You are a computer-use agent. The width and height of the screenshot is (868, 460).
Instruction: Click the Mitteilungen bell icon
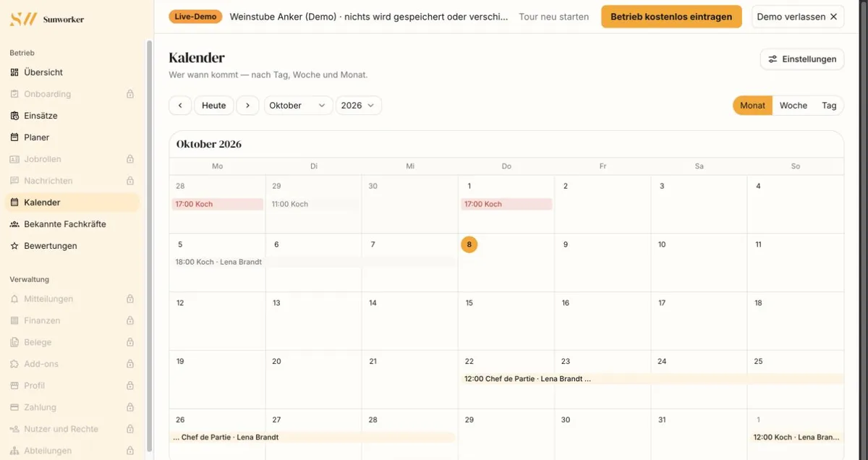14,299
